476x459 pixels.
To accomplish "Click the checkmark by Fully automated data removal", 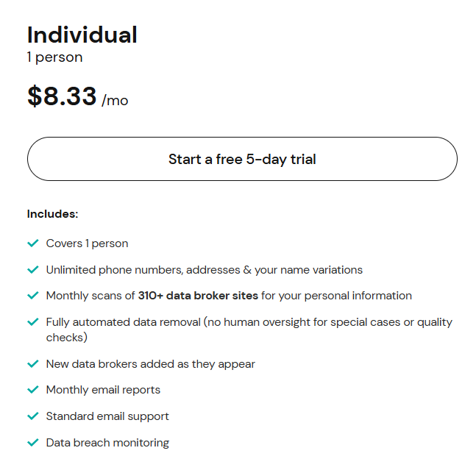I will coord(32,322).
